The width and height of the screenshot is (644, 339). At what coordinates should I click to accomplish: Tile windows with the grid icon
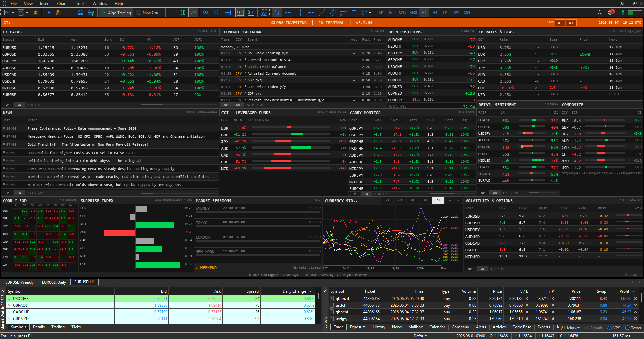(x=228, y=13)
